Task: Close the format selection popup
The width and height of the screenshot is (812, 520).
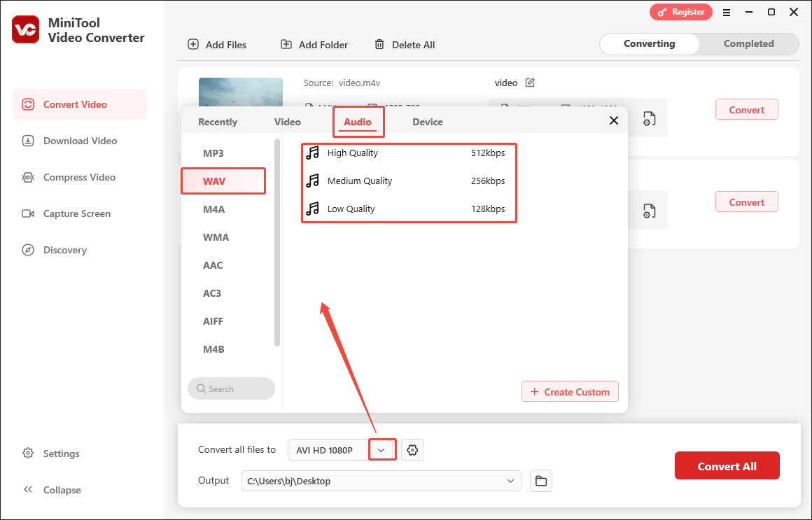Action: 614,120
